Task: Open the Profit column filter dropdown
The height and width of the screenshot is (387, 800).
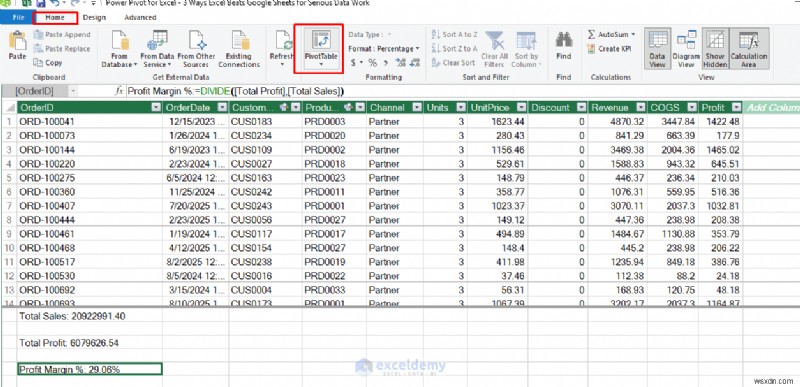Action: (x=736, y=108)
